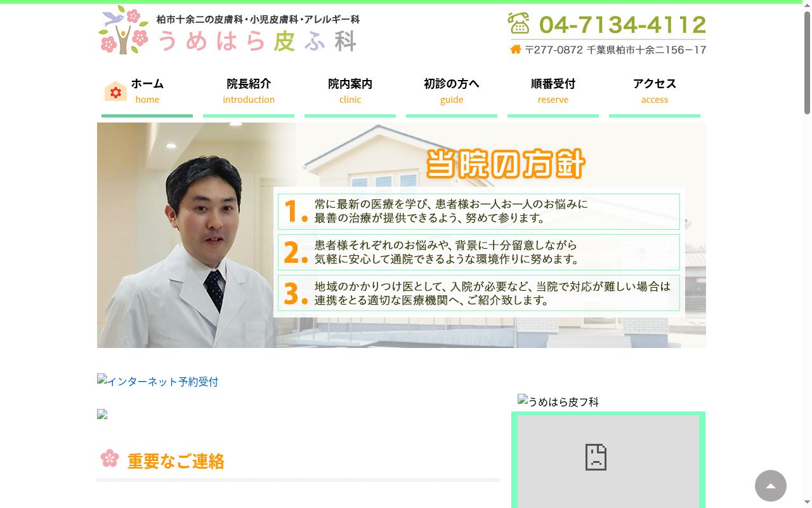Click the home flower icon in navigation
This screenshot has height=508, width=812.
(x=115, y=91)
